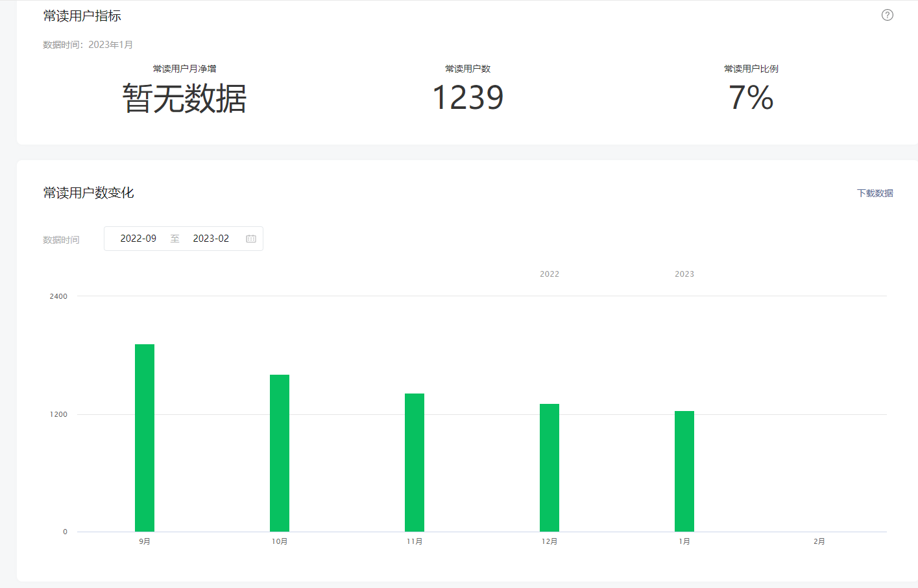
Task: Click the 常读用户月净增 label
Action: click(185, 69)
